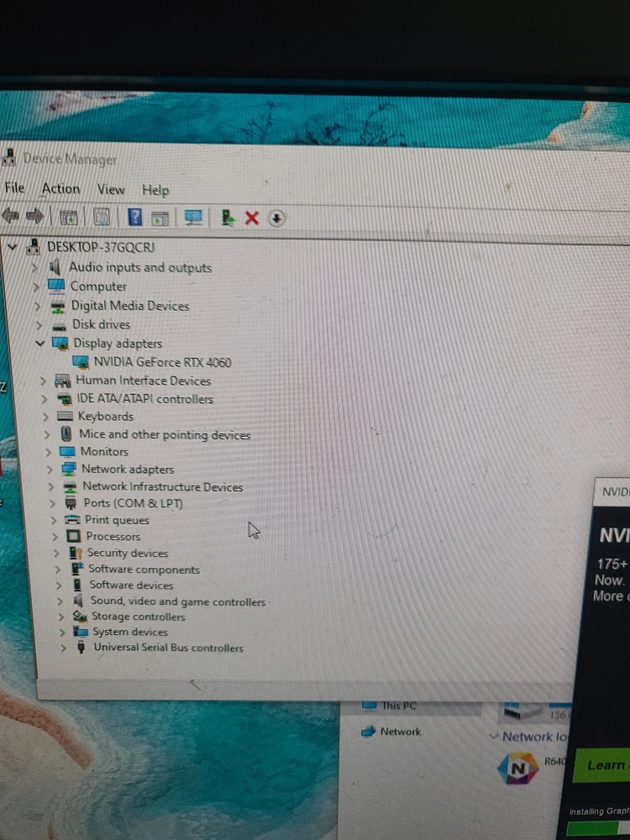The height and width of the screenshot is (840, 630).
Task: Click the Display adapters category icon
Action: tap(60, 343)
